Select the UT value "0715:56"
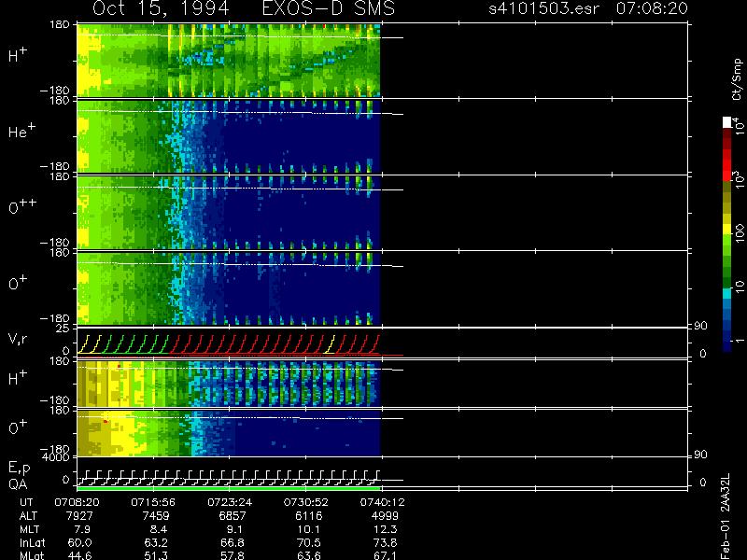 (x=153, y=502)
